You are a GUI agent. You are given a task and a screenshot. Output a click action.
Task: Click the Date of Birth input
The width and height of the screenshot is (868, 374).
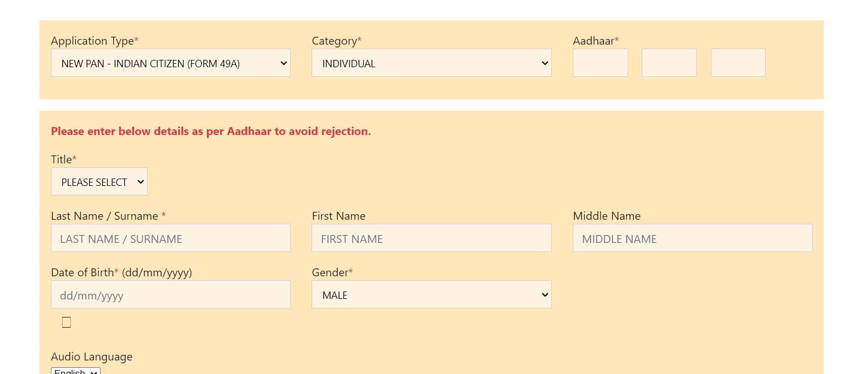point(170,295)
